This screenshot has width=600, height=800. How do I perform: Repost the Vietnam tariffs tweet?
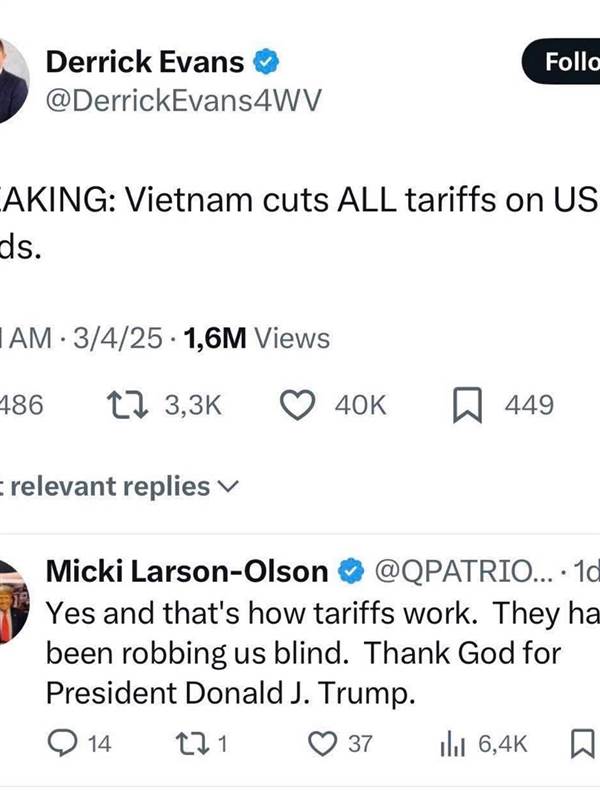[127, 406]
